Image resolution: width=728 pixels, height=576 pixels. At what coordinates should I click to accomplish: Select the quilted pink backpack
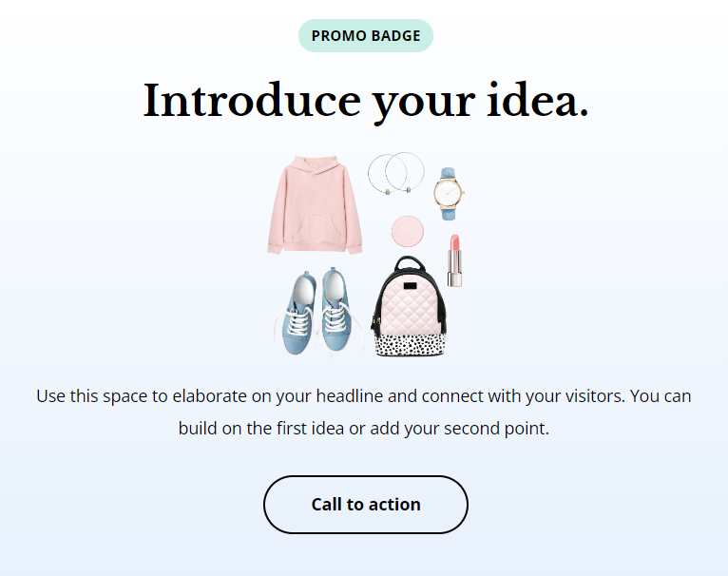pos(409,307)
